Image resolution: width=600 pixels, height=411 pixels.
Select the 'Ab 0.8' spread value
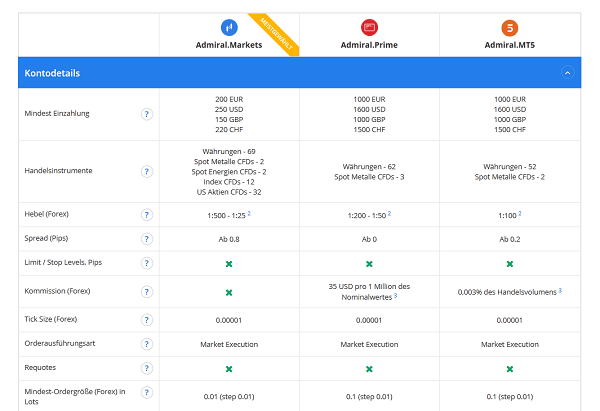(x=229, y=239)
